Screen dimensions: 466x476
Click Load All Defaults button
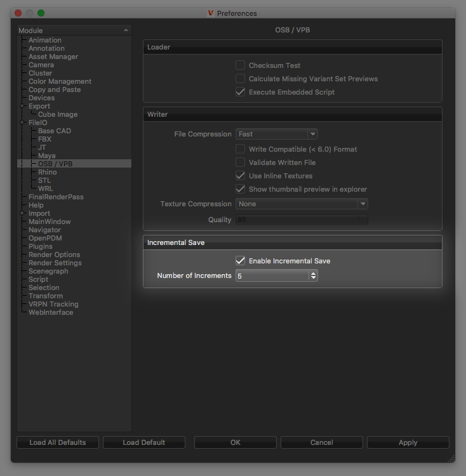coord(58,442)
